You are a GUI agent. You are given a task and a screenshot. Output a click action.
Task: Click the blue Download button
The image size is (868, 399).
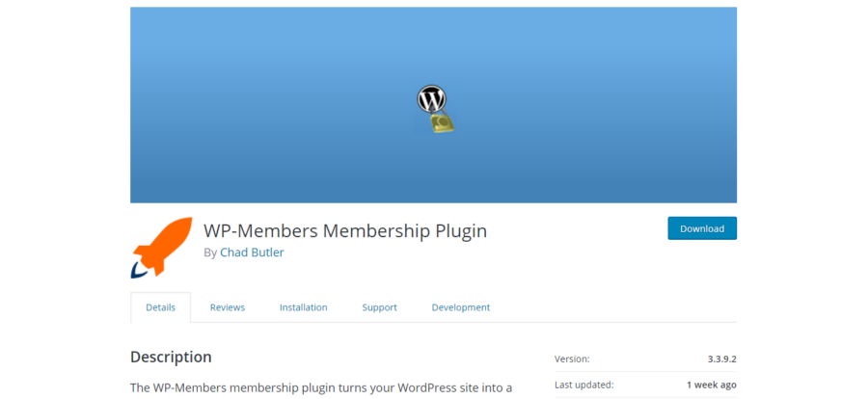click(x=702, y=228)
